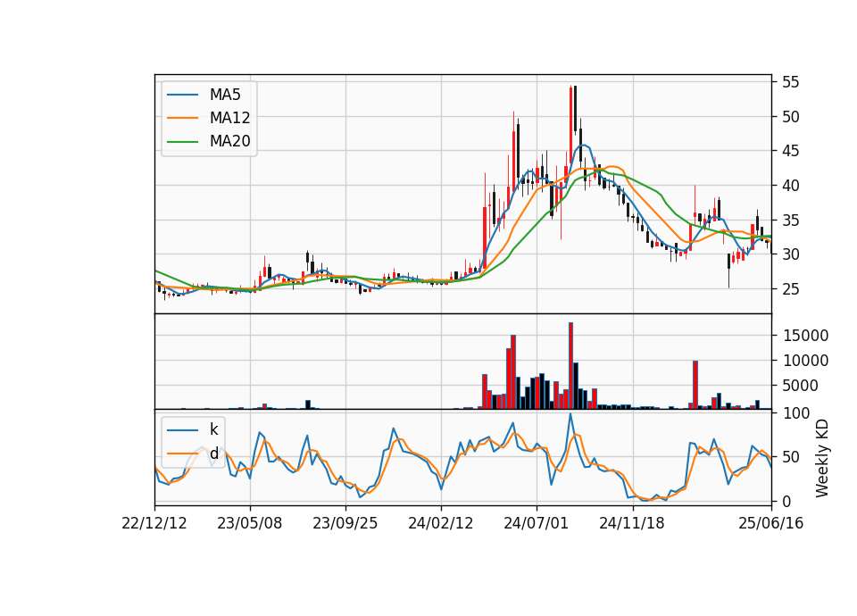Click the 22/12/12 date axis label
857x616 pixels.
tap(154, 523)
